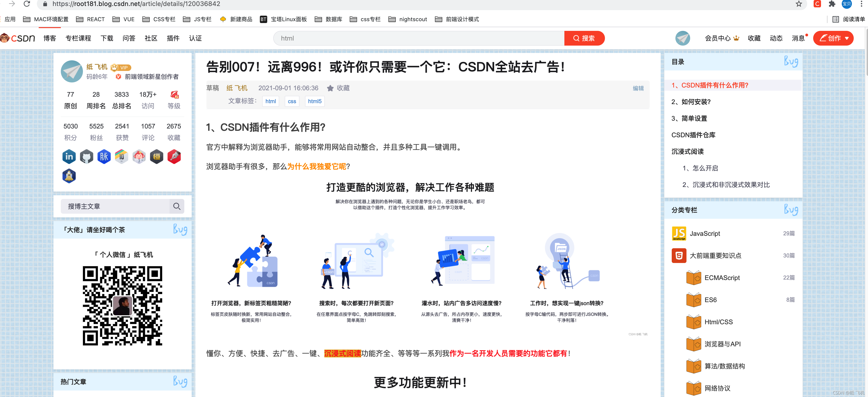Click the html5 article tag

(315, 101)
